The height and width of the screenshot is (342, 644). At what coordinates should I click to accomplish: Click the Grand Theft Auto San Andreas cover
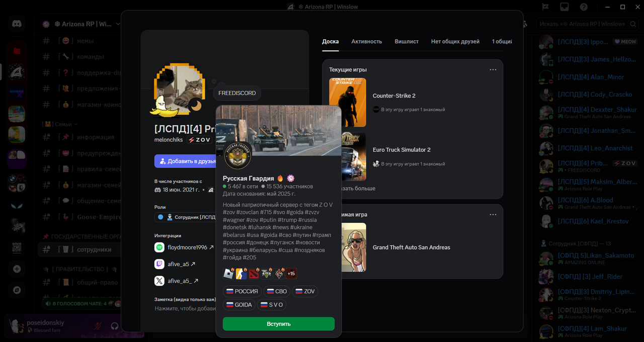pos(354,247)
